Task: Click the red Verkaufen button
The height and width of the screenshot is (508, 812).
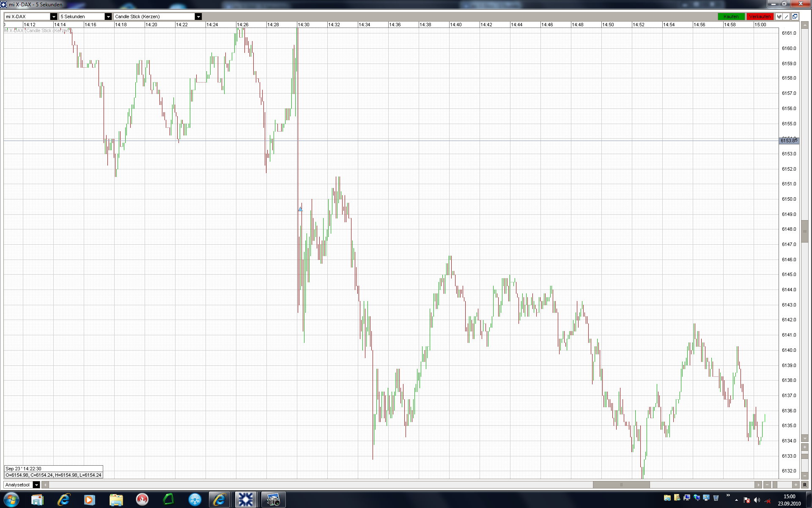Action: tap(760, 17)
